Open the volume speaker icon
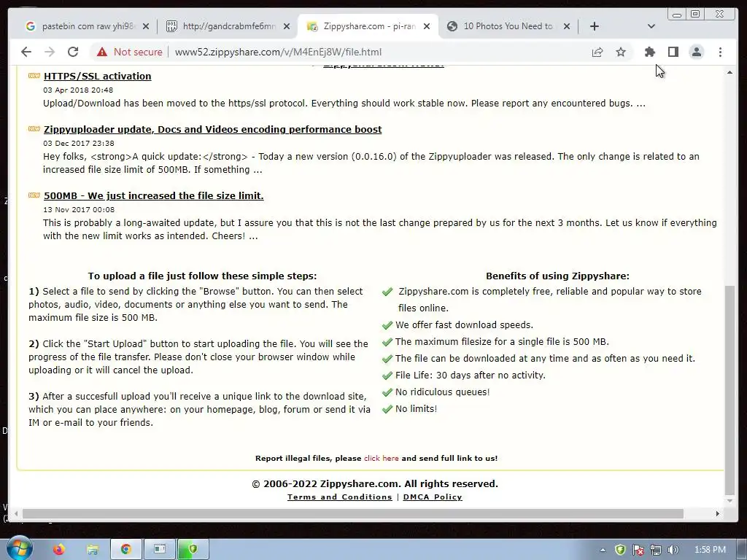 [673, 550]
